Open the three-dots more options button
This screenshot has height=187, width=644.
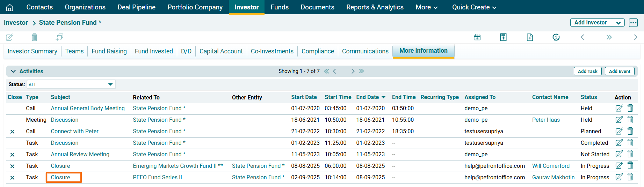[633, 23]
